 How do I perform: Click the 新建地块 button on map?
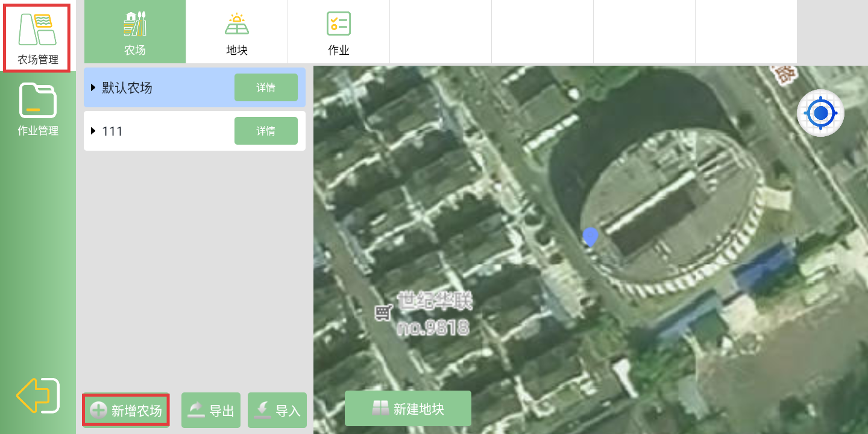click(x=408, y=409)
